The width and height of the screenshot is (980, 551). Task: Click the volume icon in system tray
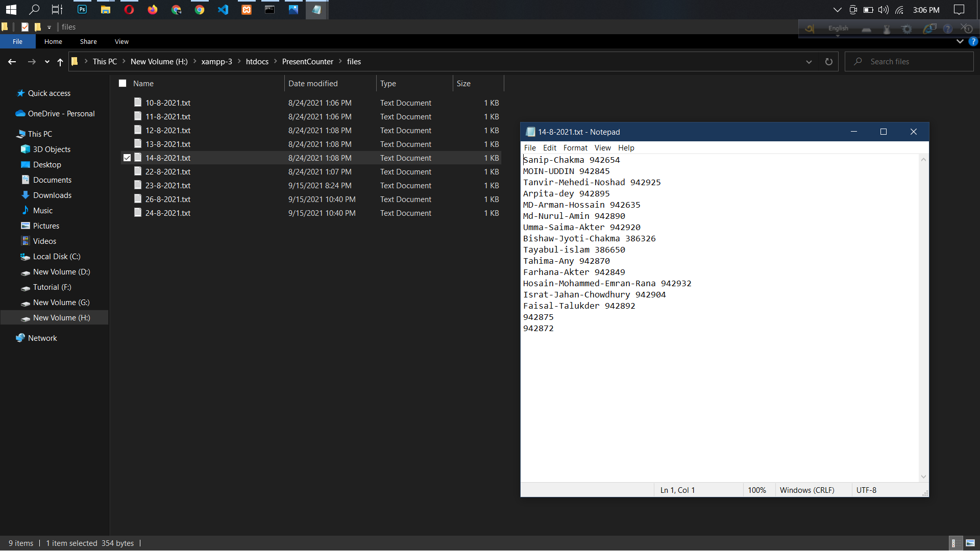[x=883, y=9]
